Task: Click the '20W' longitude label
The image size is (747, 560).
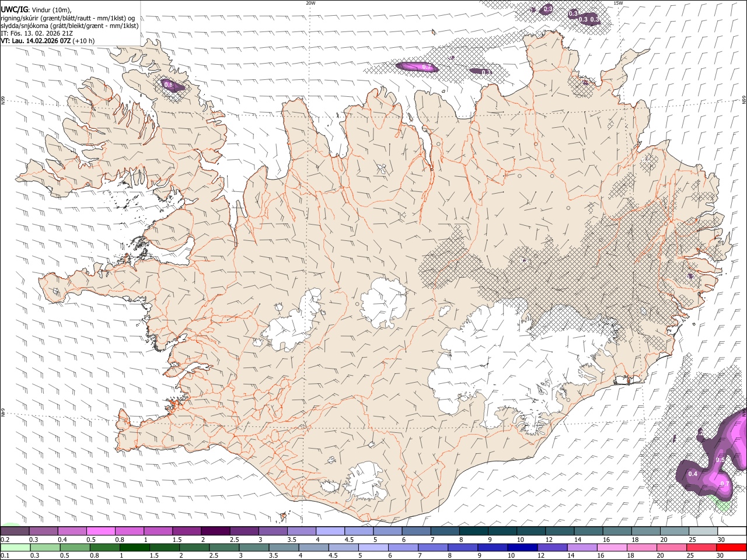Action: tap(310, 3)
